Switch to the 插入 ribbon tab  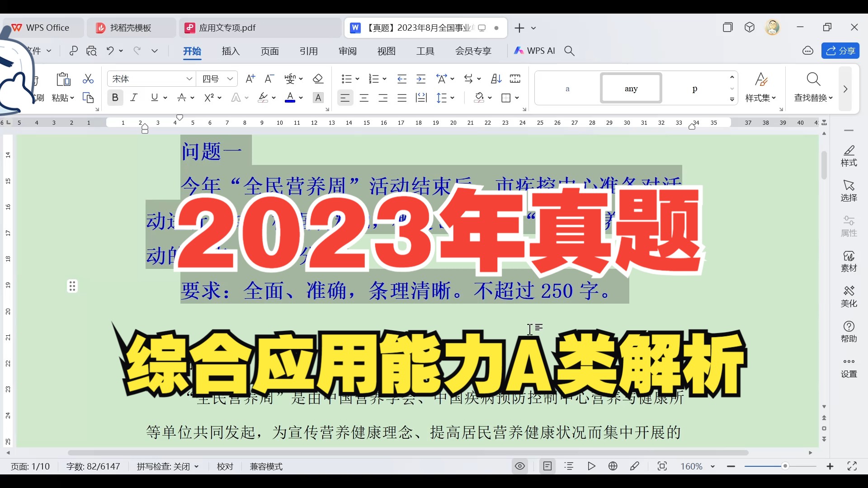click(x=231, y=51)
